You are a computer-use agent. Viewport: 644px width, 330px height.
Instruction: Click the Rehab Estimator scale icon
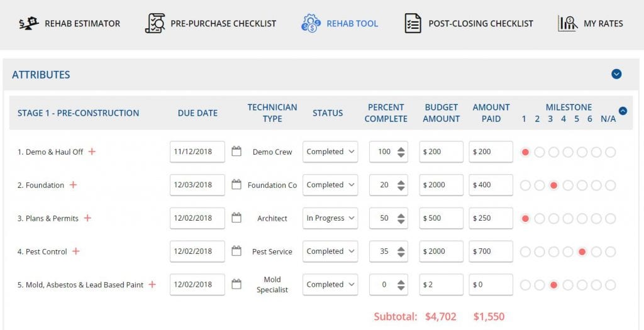(x=28, y=24)
